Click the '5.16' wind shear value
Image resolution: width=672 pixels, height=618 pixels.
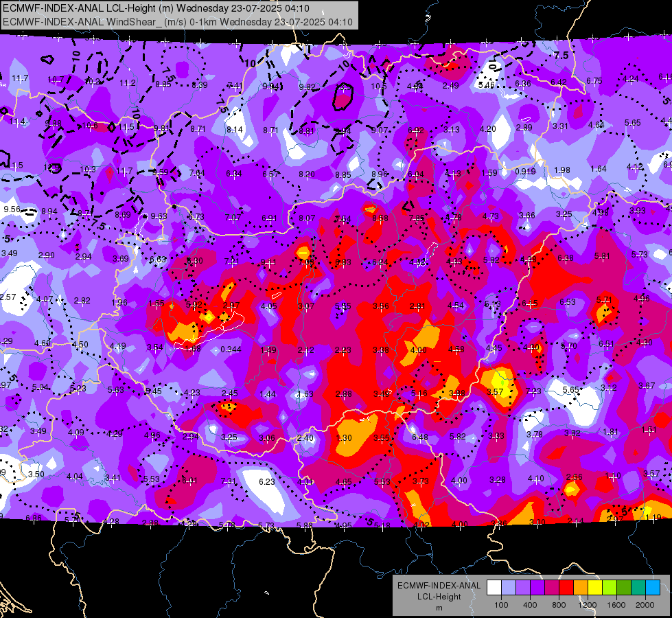(419, 393)
